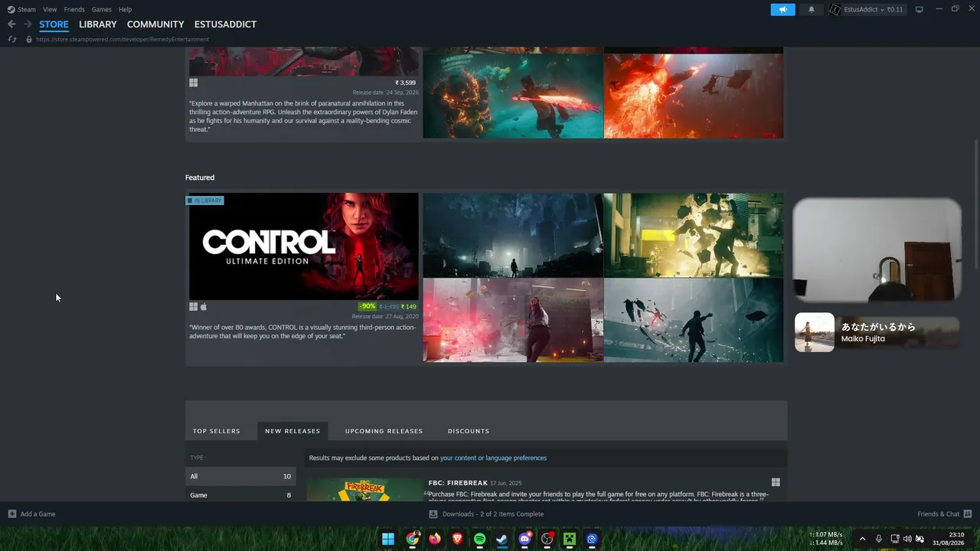Click the Apple platform icon under Control
Image resolution: width=980 pixels, height=551 pixels.
[204, 307]
